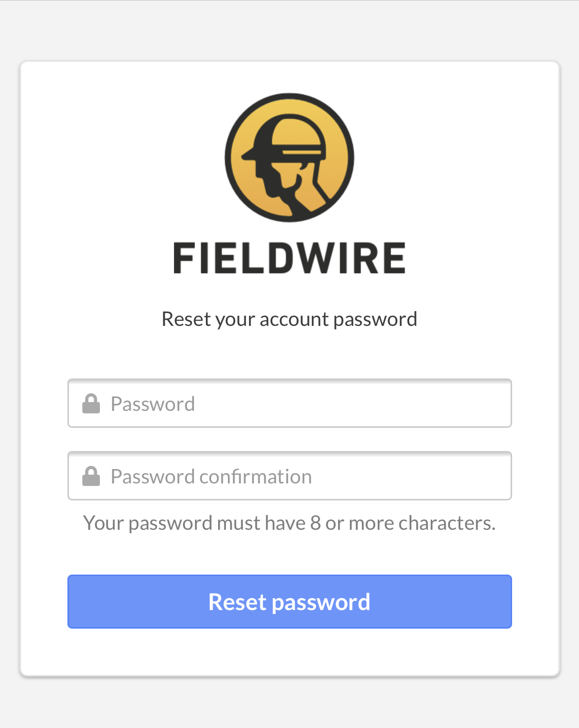
Task: Click the Password confirmation placeholder text
Action: 211,477
